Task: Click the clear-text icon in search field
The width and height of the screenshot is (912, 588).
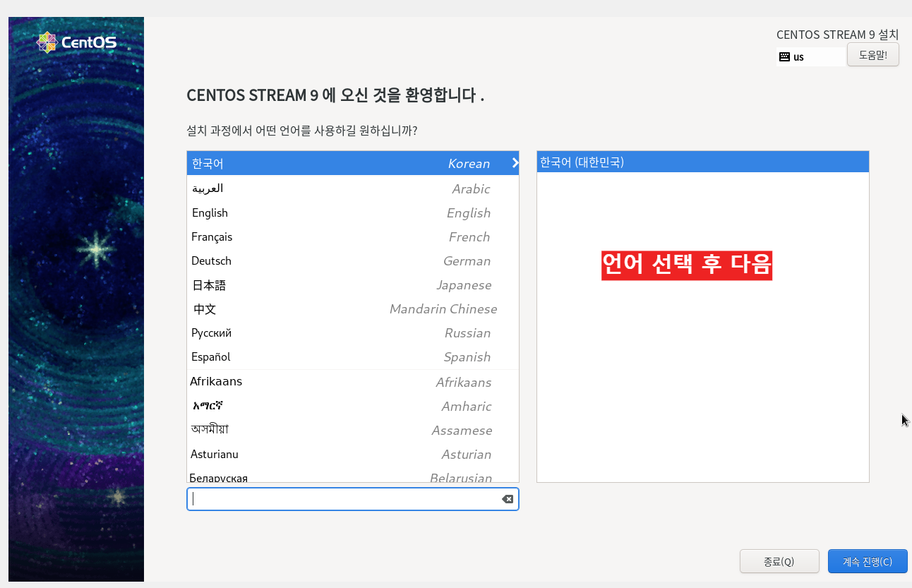Action: 508,499
